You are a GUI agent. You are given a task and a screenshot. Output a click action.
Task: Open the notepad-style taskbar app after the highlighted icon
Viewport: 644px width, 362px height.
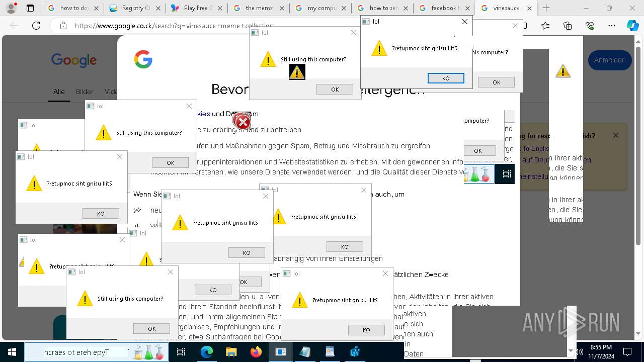(x=305, y=352)
